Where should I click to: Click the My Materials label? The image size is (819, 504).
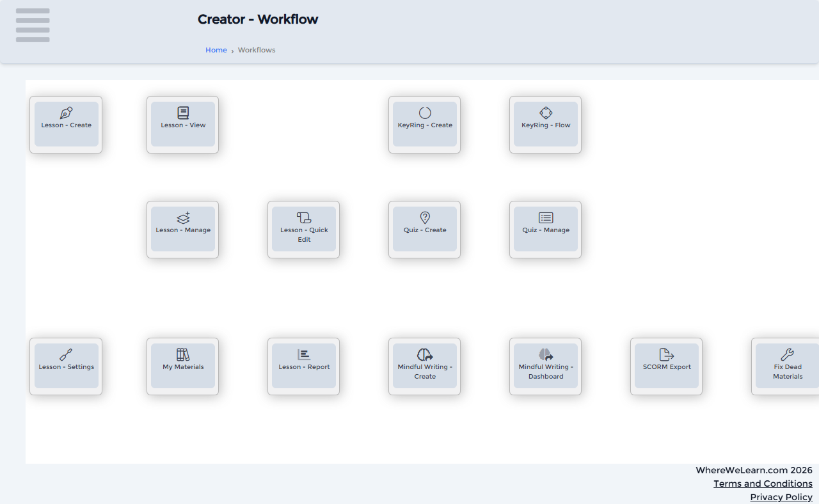point(183,367)
